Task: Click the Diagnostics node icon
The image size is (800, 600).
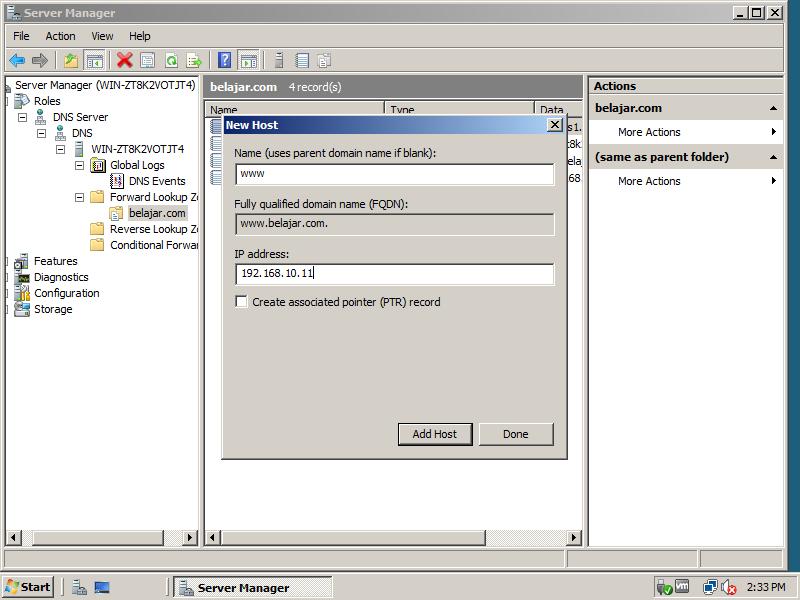Action: [21, 277]
